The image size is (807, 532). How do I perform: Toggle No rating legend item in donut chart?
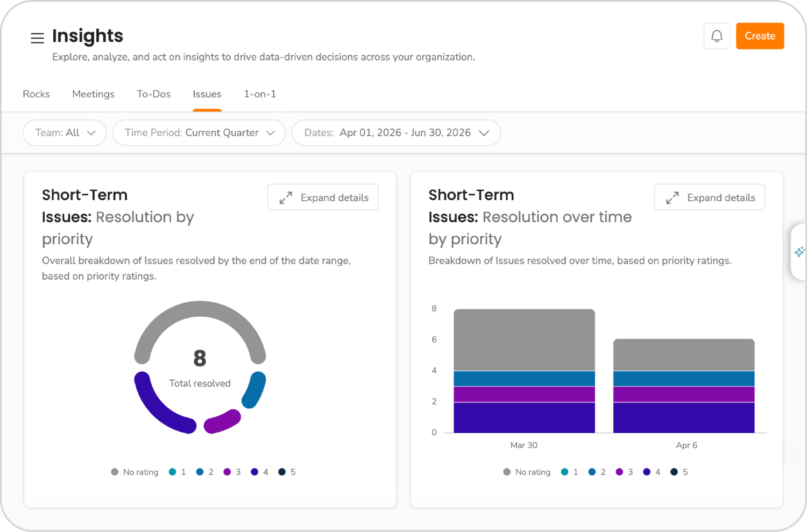[x=135, y=472]
